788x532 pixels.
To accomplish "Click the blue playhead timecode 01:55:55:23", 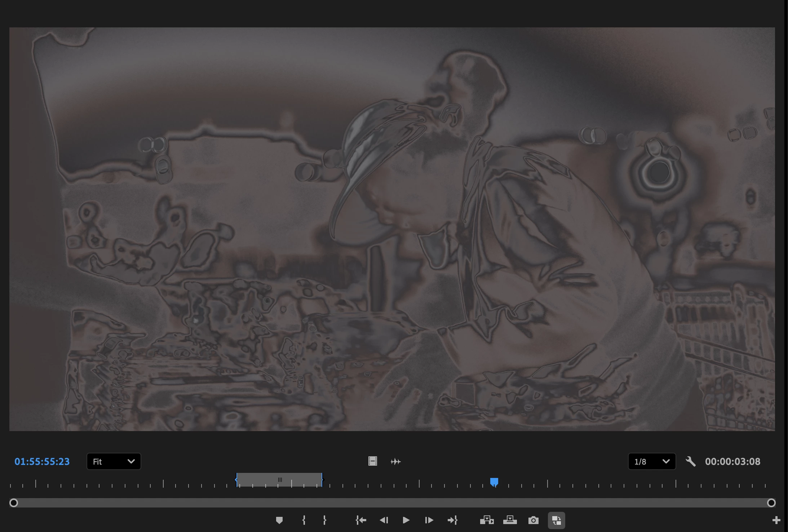I will click(x=42, y=461).
